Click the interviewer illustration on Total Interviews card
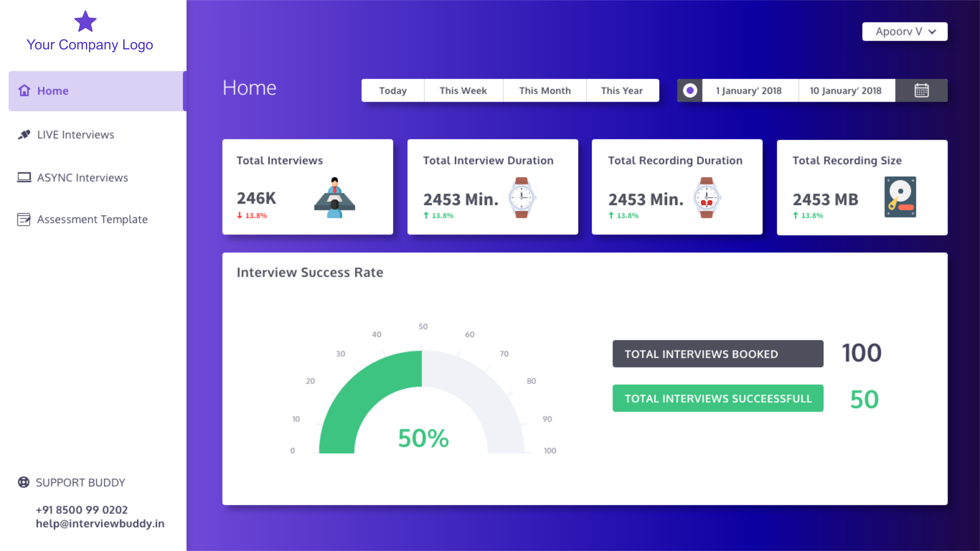Viewport: 980px width, 551px height. point(334,198)
